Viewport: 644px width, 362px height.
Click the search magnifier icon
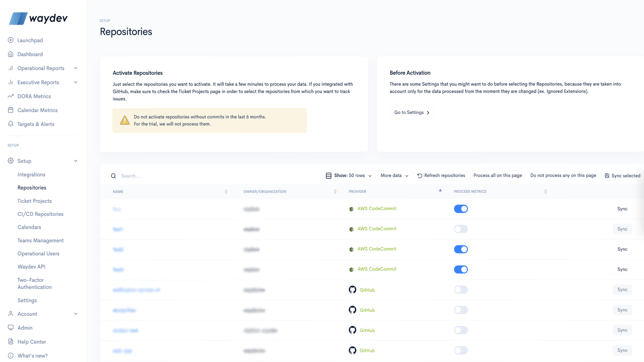[113, 176]
